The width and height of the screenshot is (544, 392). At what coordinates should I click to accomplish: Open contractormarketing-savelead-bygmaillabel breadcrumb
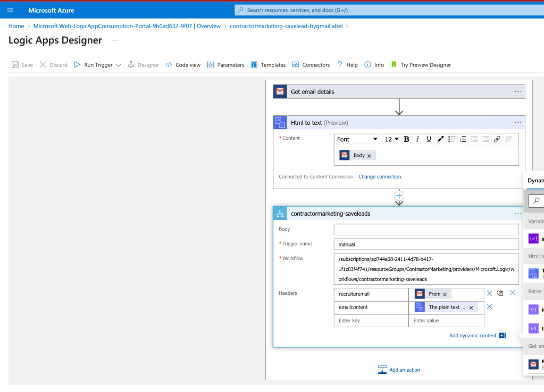(286, 26)
